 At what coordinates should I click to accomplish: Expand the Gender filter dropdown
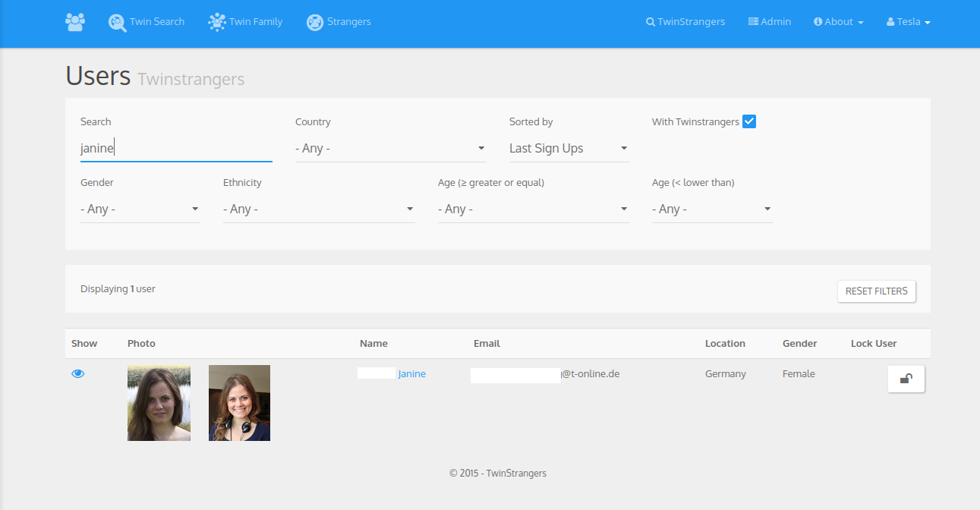coord(140,209)
